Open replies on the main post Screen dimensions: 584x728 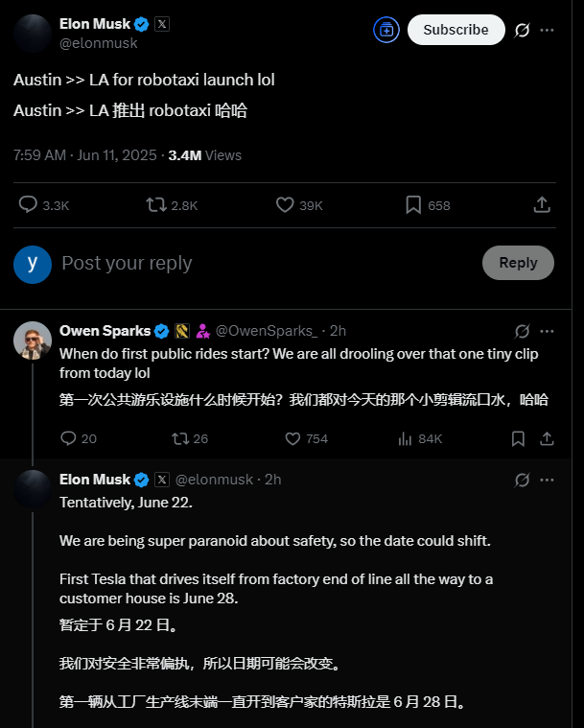click(29, 204)
